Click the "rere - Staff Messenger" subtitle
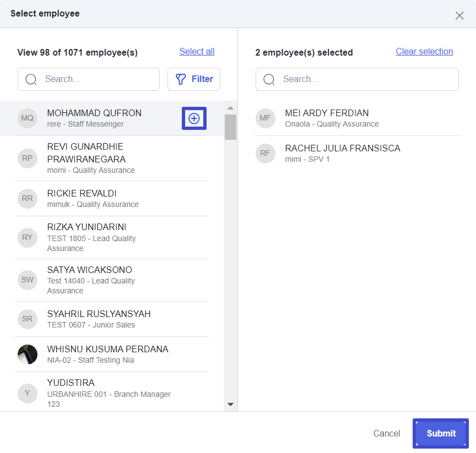 [x=85, y=124]
